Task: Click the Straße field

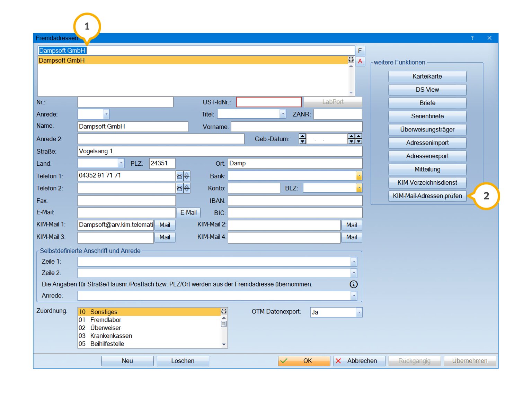Action: tap(220, 151)
